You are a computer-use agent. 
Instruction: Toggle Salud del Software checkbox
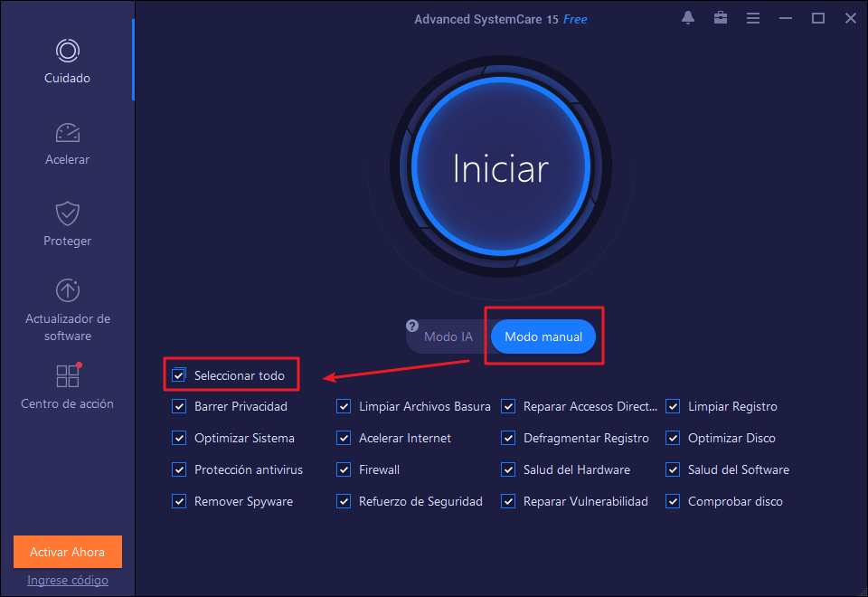[673, 469]
